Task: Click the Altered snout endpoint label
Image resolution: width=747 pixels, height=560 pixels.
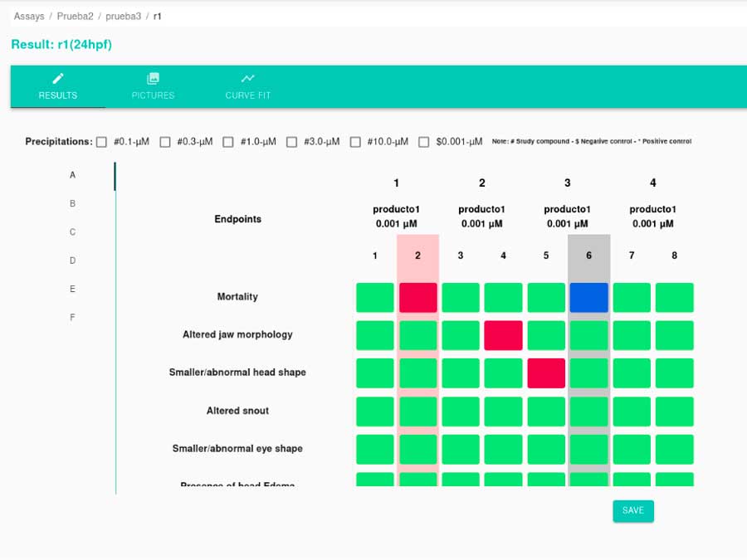Action: pyautogui.click(x=237, y=411)
